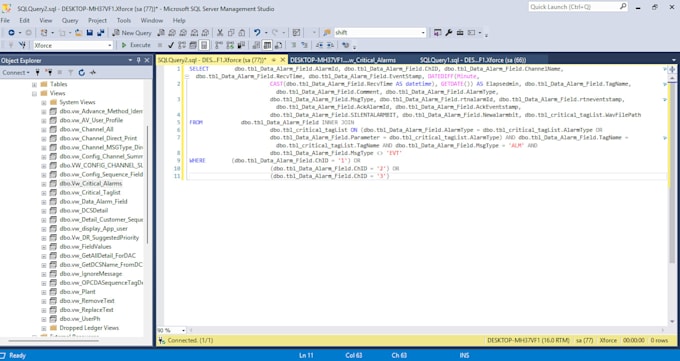This screenshot has height=361, width=680.
Task: Select dbo.Vw_Critical_Alarms in the tree
Action: (x=91, y=184)
